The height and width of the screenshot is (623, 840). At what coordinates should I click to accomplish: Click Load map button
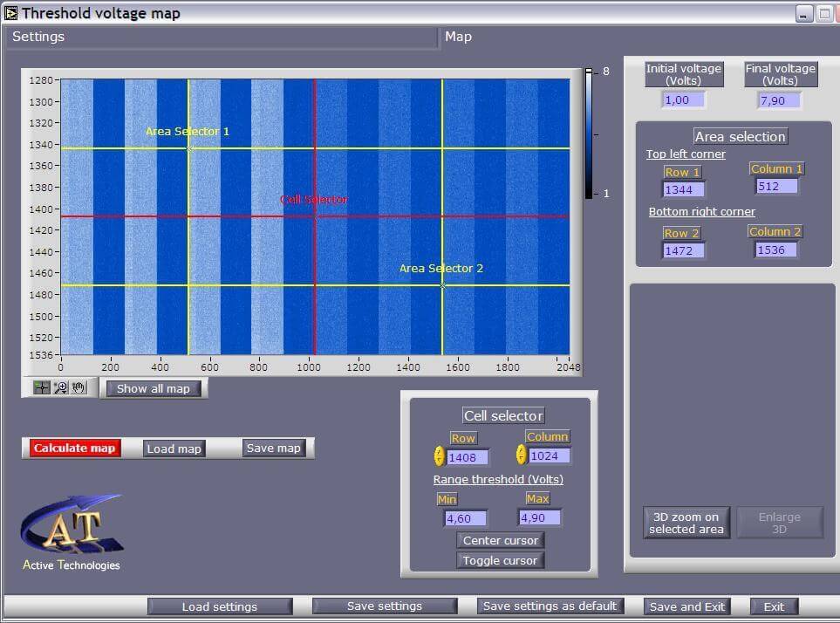tap(174, 448)
